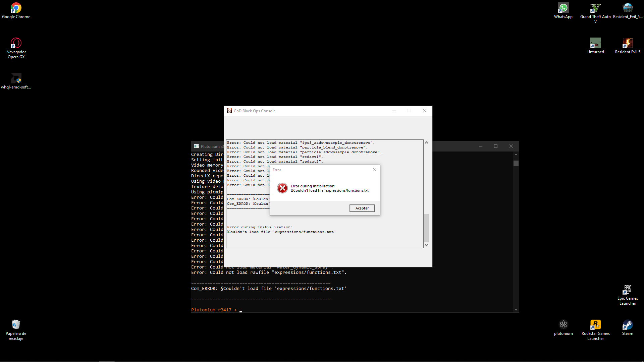
Task: Click scroll down arrow in Plutonium console
Action: 516,310
